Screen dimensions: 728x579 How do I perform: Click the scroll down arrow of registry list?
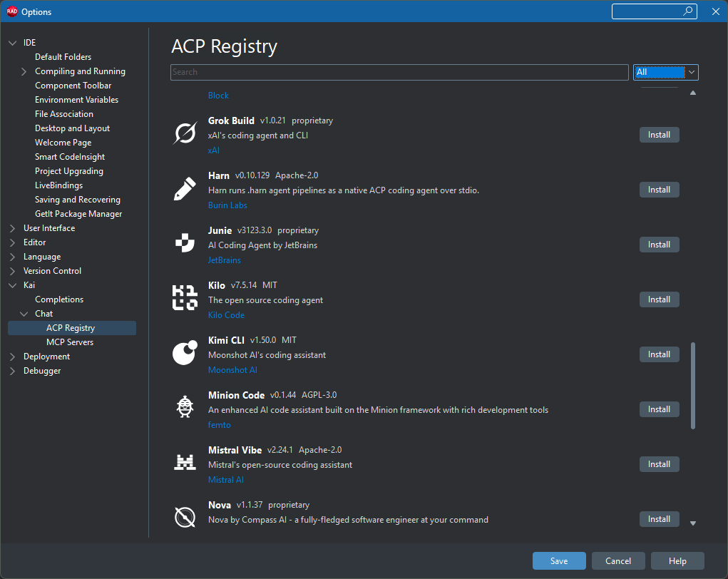[x=693, y=523]
